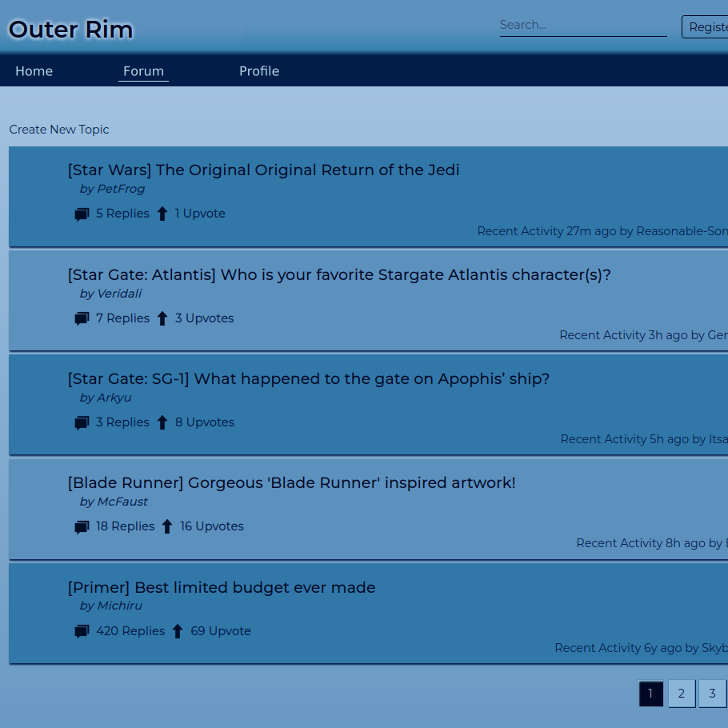Image resolution: width=728 pixels, height=728 pixels.
Task: Switch to the Profile navigation tab
Action: click(x=259, y=71)
